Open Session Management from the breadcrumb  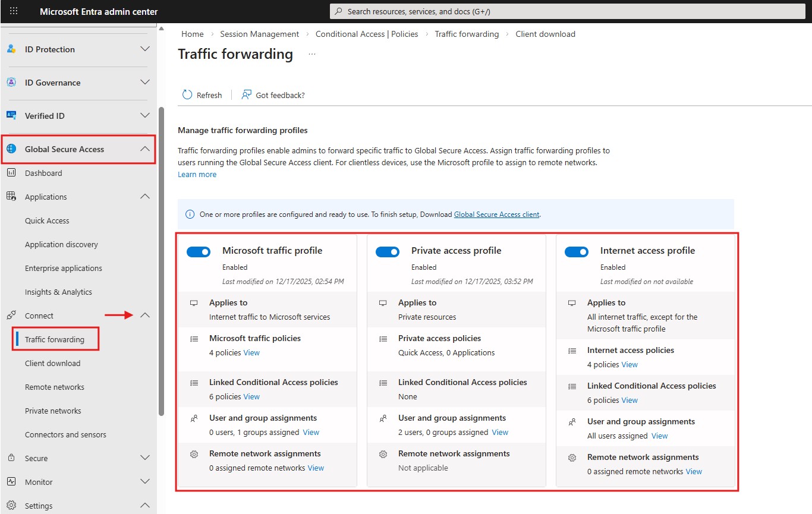click(x=259, y=34)
